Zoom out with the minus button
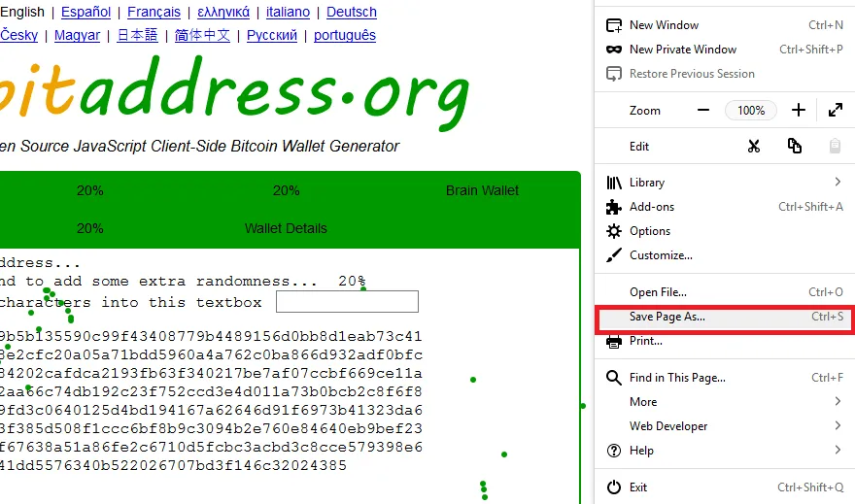The width and height of the screenshot is (855, 504). (703, 110)
